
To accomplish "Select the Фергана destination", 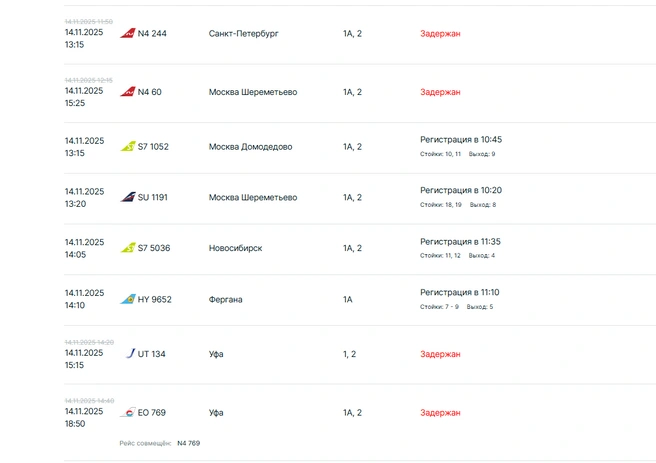I will point(226,299).
